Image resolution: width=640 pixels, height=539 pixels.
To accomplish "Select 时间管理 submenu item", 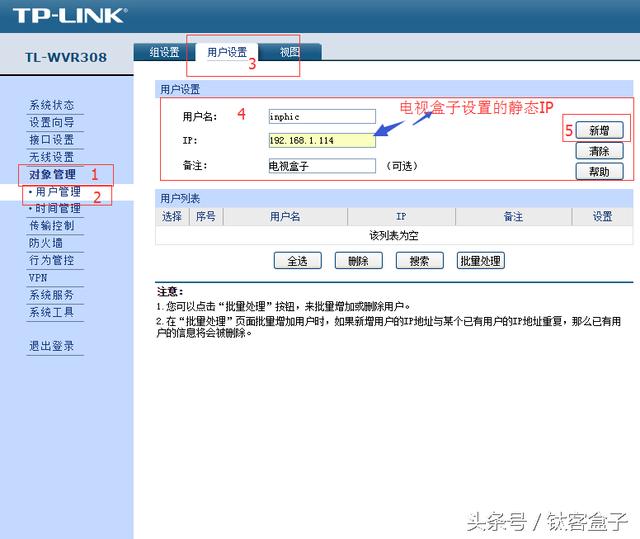I will pyautogui.click(x=58, y=209).
